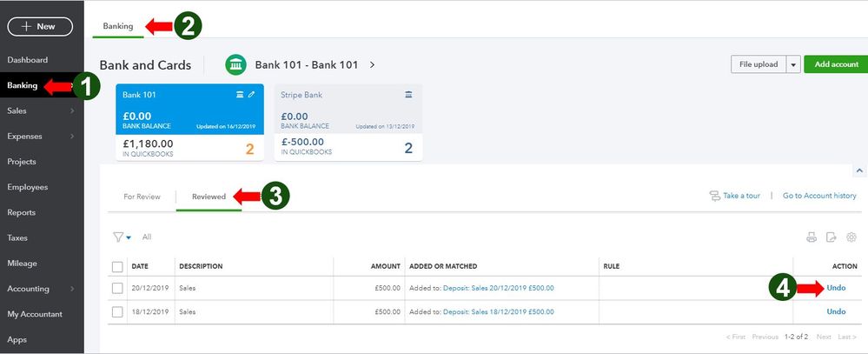868x354 pixels.
Task: Expand the Sales sidebar submenu
Action: pos(73,110)
